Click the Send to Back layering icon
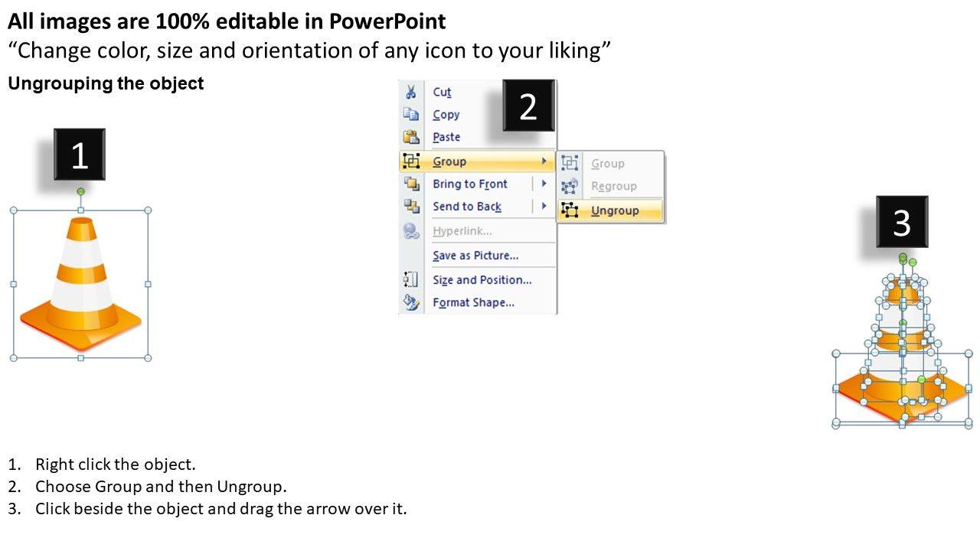The width and height of the screenshot is (980, 551). [x=411, y=206]
